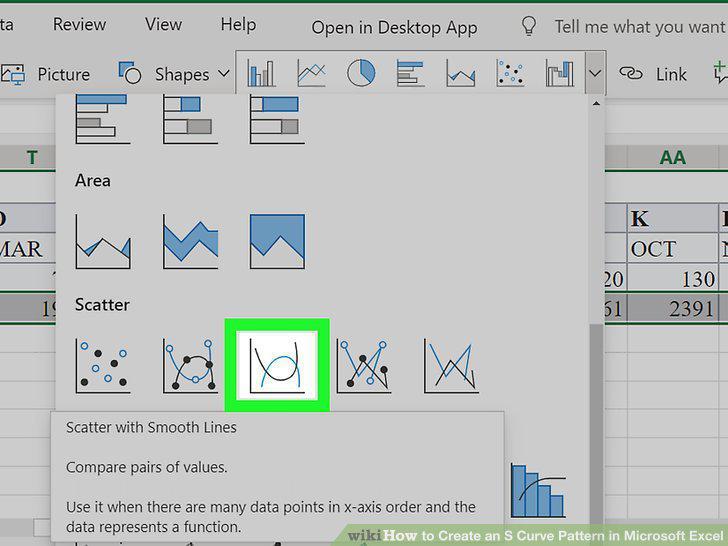Expand the chart gallery dropdown arrow

pos(595,73)
